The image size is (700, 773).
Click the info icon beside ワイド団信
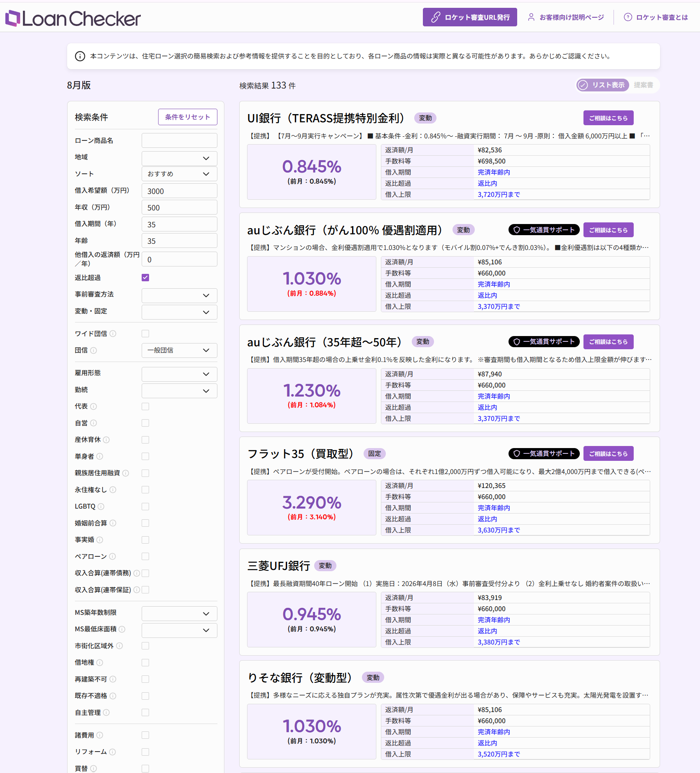click(x=113, y=334)
